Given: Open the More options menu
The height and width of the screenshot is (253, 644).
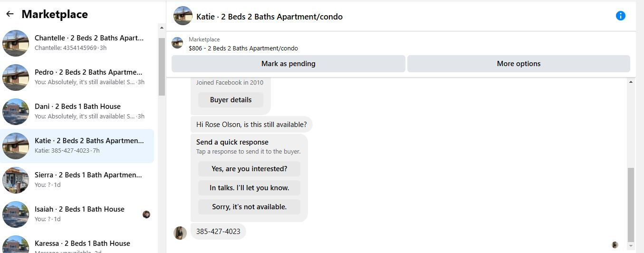Looking at the screenshot, I should [x=519, y=64].
